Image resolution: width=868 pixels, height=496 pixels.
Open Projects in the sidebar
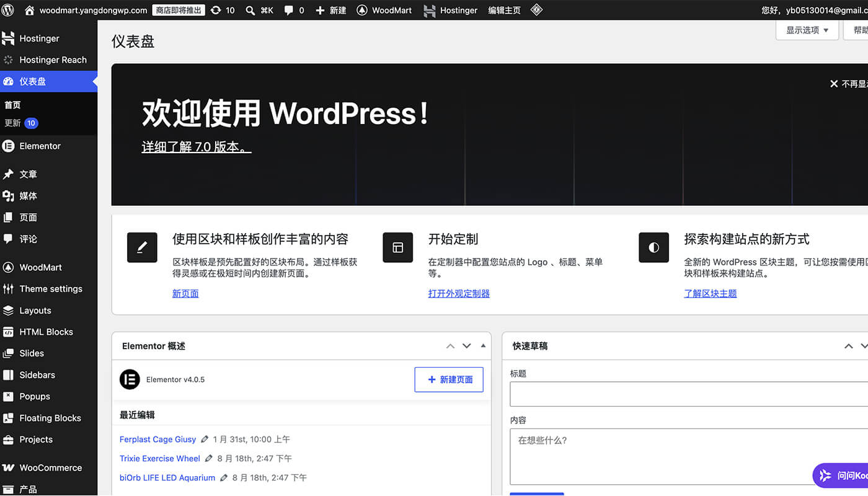tap(48, 440)
